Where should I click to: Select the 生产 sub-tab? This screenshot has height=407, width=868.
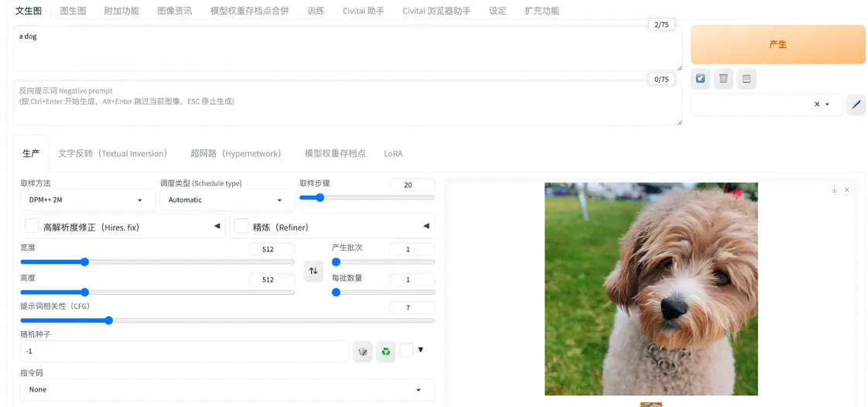31,153
